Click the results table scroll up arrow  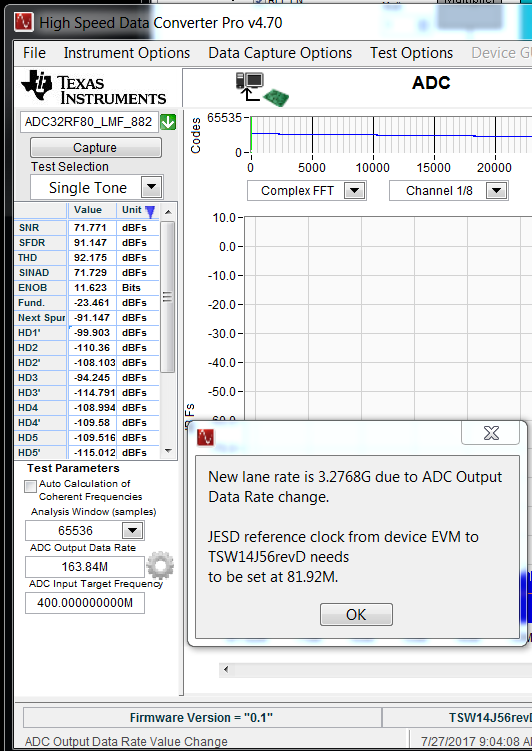[x=168, y=211]
